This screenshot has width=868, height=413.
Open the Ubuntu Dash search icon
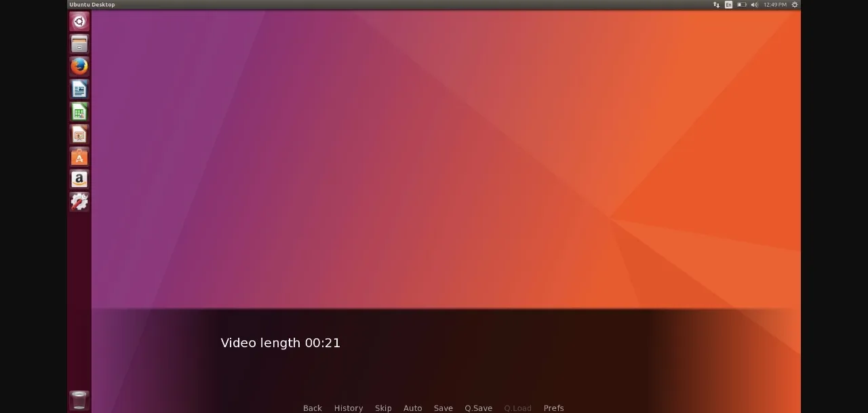tap(79, 22)
